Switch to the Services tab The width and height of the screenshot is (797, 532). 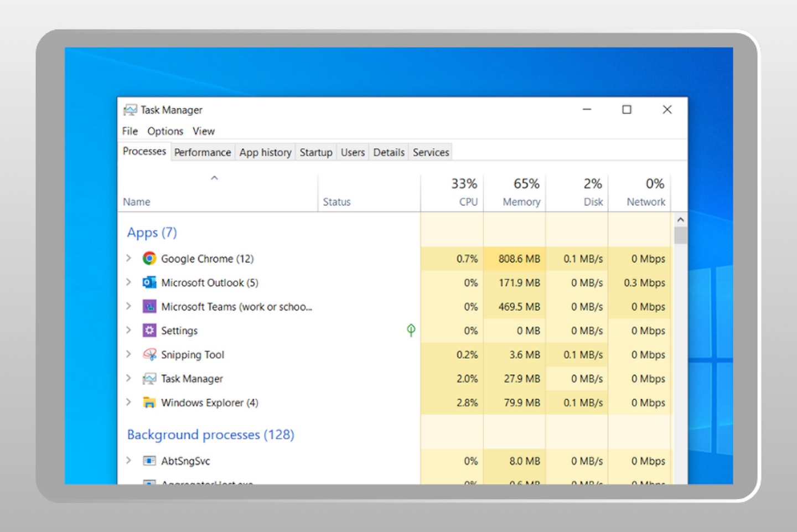point(431,152)
